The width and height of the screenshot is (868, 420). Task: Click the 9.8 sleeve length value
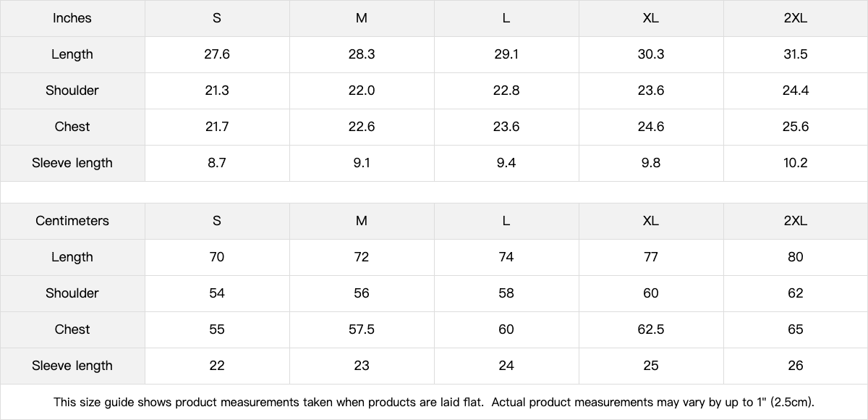coord(650,163)
